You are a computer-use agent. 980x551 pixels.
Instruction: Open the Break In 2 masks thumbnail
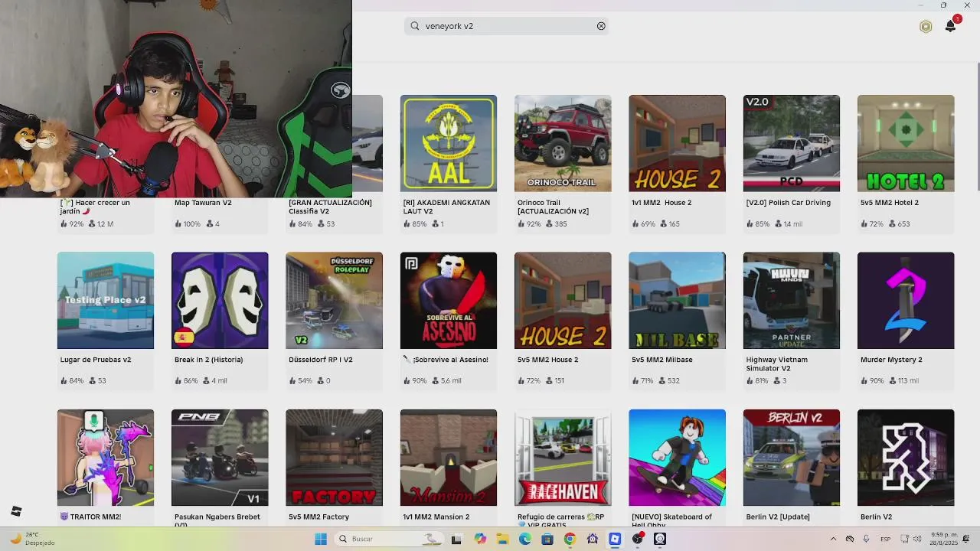pos(220,300)
